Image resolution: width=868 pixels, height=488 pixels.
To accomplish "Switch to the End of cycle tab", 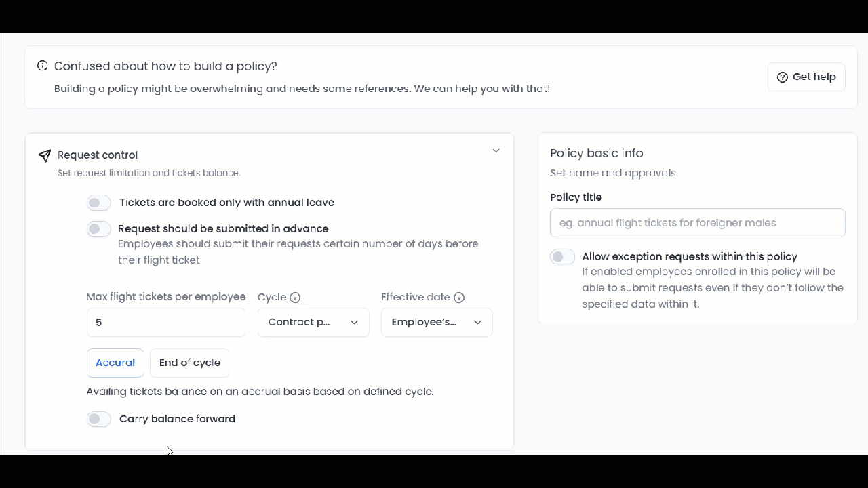I will tap(190, 363).
